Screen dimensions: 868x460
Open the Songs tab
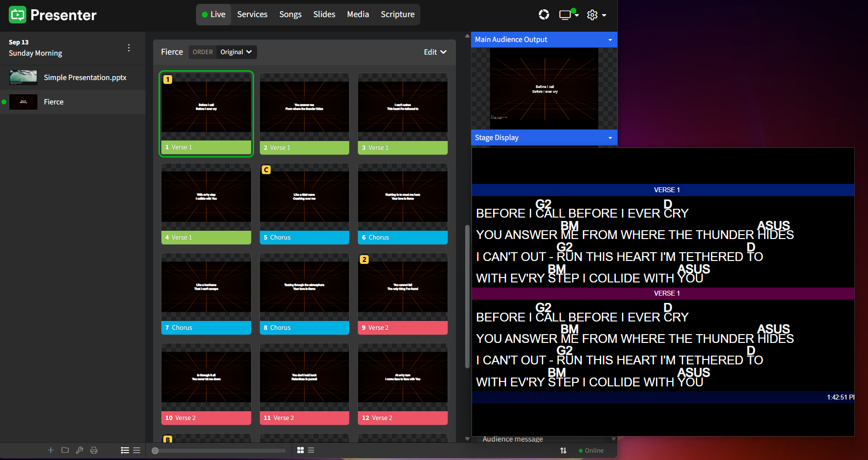pyautogui.click(x=290, y=15)
